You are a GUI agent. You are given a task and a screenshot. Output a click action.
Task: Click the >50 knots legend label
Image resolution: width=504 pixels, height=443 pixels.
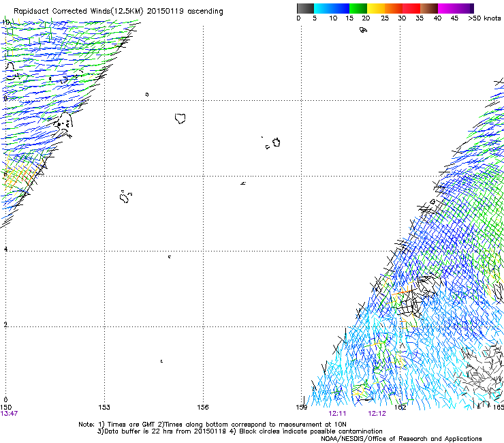[x=484, y=18]
